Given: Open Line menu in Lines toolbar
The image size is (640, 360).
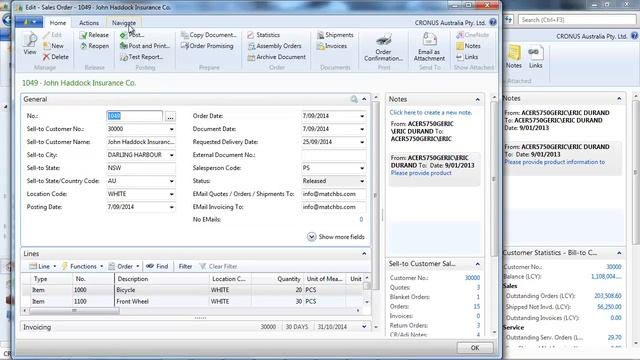Looking at the screenshot, I should point(42,266).
